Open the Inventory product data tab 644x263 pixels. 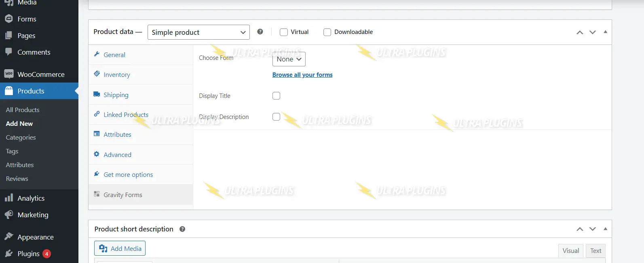pos(141,74)
